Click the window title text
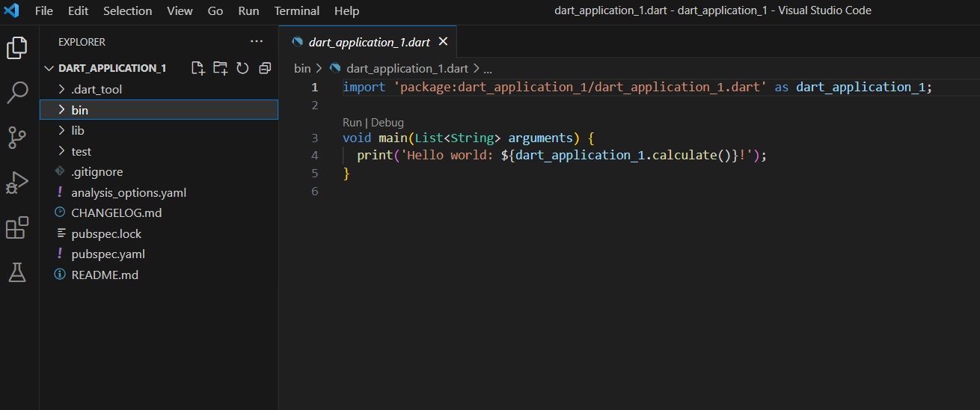980x410 pixels. [712, 10]
